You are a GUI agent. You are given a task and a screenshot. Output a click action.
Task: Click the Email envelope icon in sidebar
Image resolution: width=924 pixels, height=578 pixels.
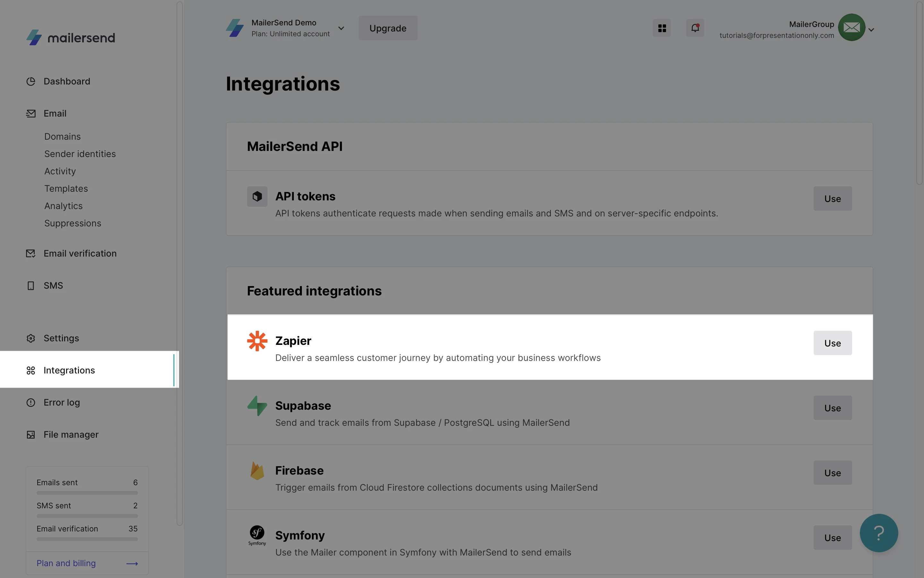30,114
